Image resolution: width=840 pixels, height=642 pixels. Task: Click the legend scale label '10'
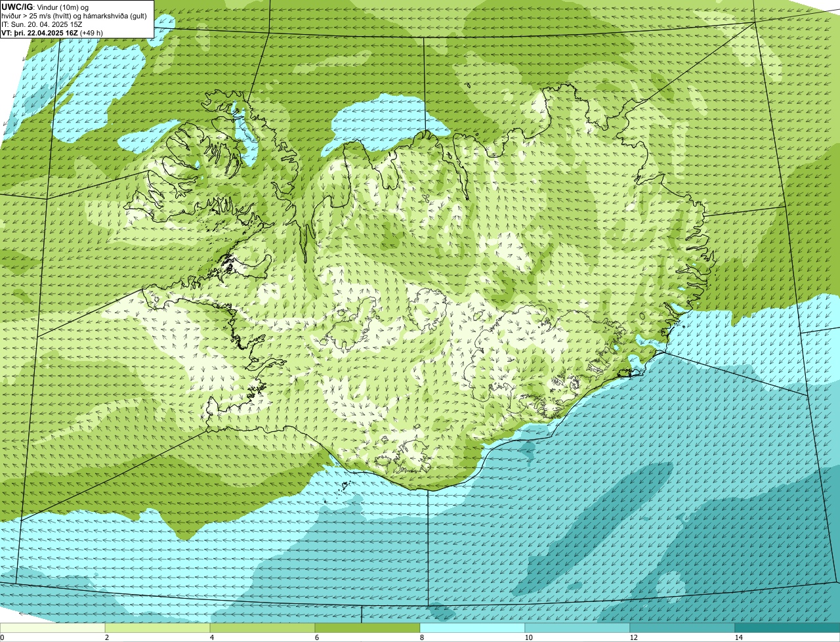tap(528, 637)
